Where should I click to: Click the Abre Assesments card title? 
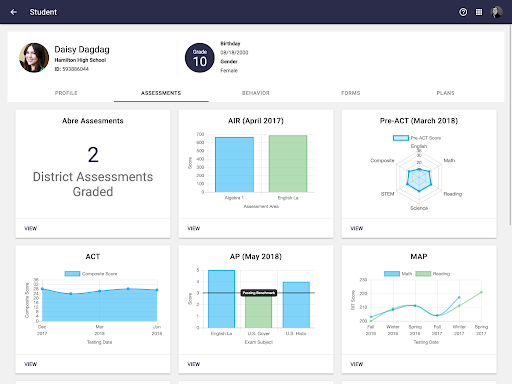coord(93,121)
